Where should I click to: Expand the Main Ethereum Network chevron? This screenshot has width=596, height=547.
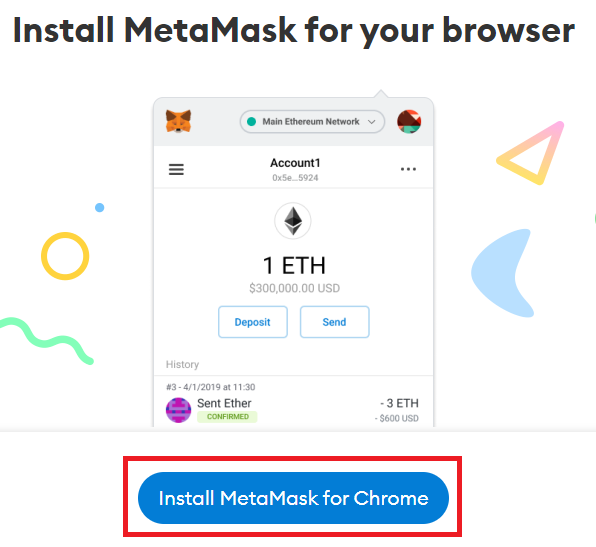tap(371, 122)
